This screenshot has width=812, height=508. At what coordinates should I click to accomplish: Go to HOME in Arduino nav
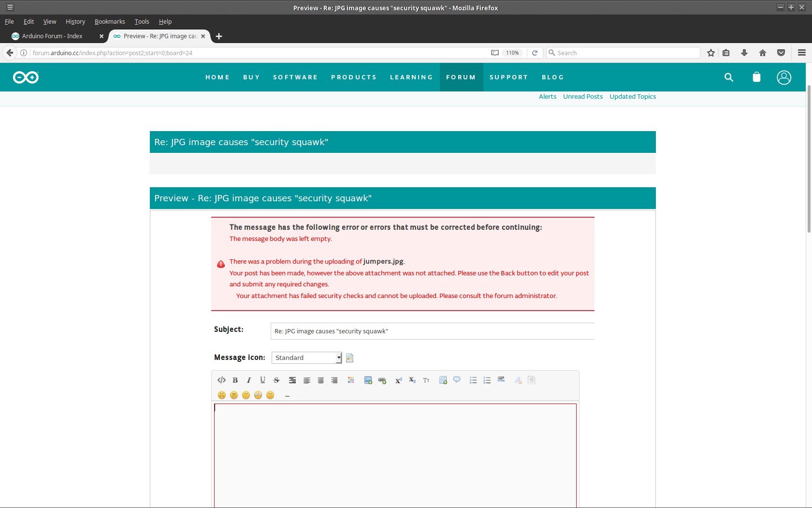tap(217, 77)
